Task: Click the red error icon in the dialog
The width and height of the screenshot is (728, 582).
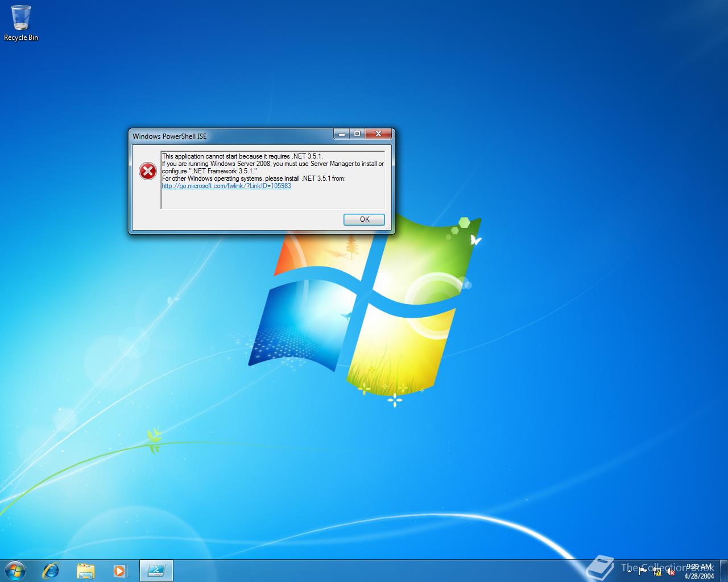Action: 148,171
